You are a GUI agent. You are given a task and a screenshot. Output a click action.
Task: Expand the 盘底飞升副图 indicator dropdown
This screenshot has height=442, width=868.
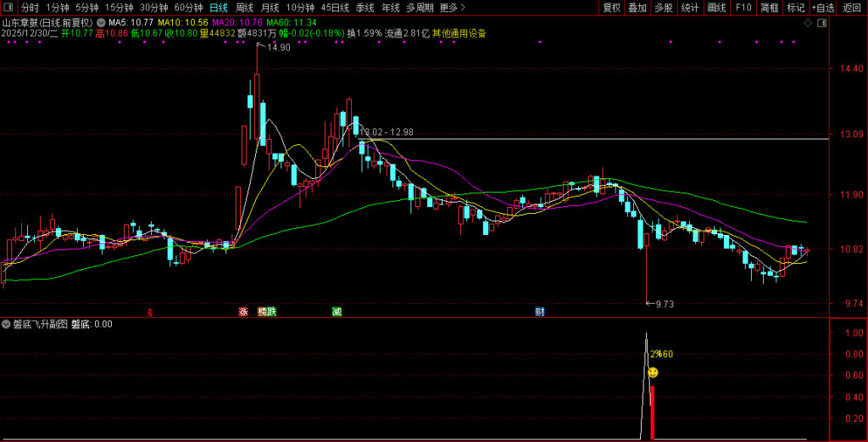(7, 324)
